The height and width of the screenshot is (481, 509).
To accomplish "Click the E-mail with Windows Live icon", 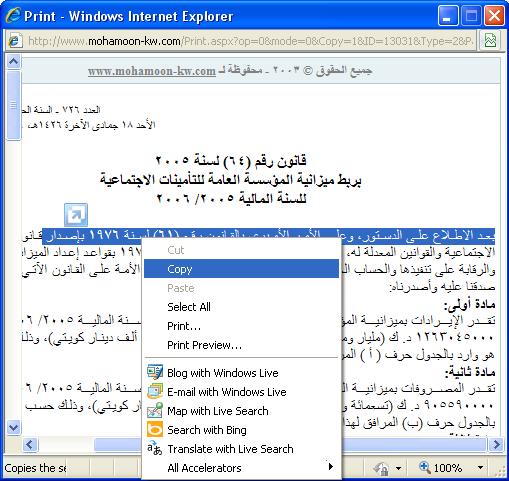I will 155,391.
